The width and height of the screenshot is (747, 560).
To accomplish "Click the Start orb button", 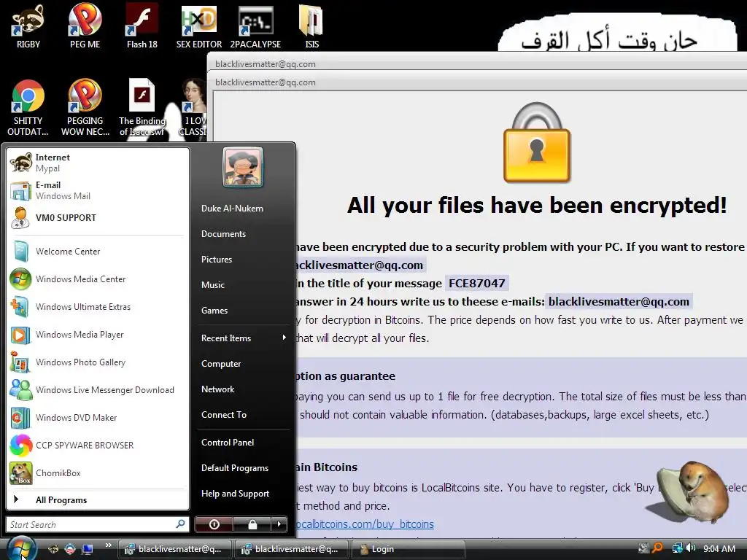I will click(x=21, y=548).
